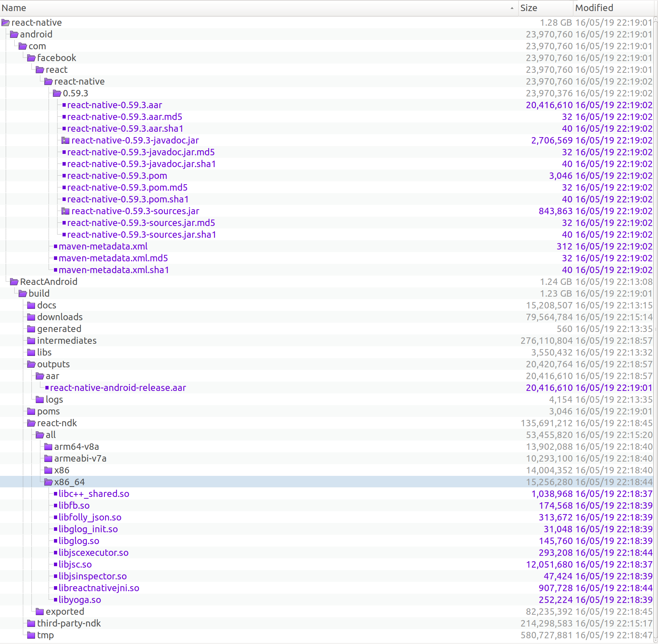Select the all folder row
The width and height of the screenshot is (658, 644).
pos(326,435)
